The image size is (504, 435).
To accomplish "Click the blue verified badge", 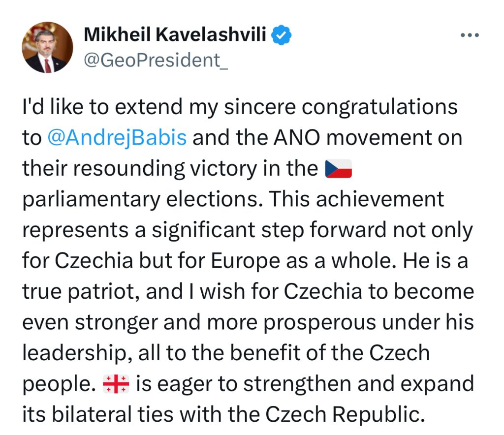I will click(x=283, y=35).
